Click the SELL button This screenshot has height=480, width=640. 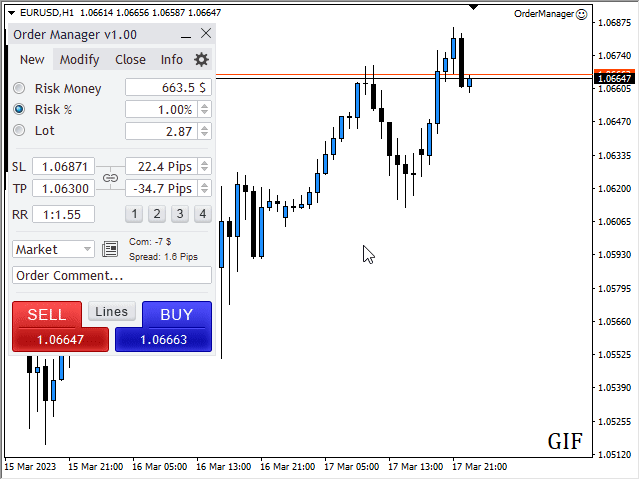click(x=47, y=315)
